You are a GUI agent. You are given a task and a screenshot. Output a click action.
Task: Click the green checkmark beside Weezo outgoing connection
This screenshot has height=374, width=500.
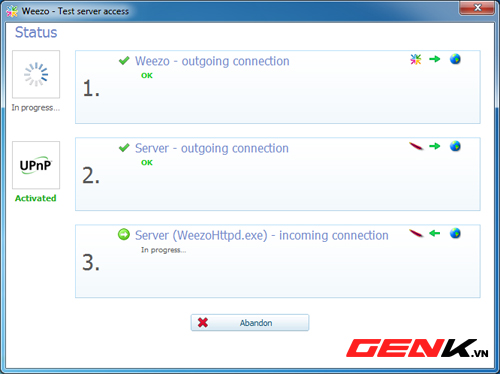[x=124, y=61]
